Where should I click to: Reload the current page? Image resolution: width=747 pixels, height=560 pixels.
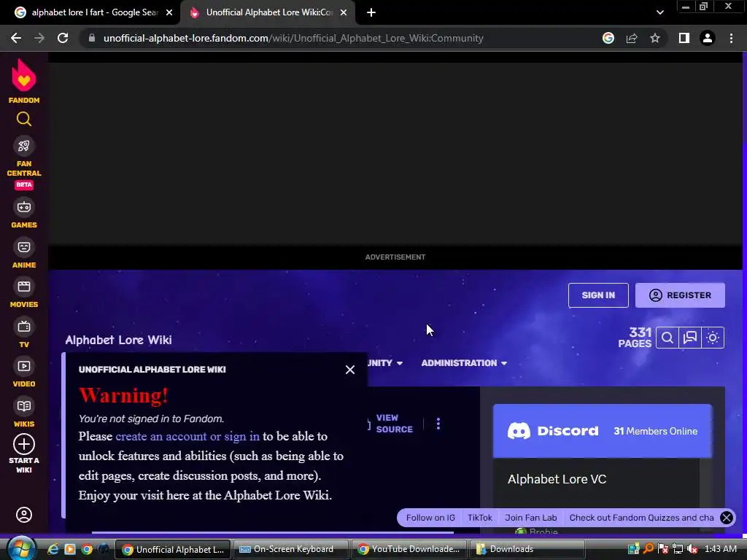63,38
